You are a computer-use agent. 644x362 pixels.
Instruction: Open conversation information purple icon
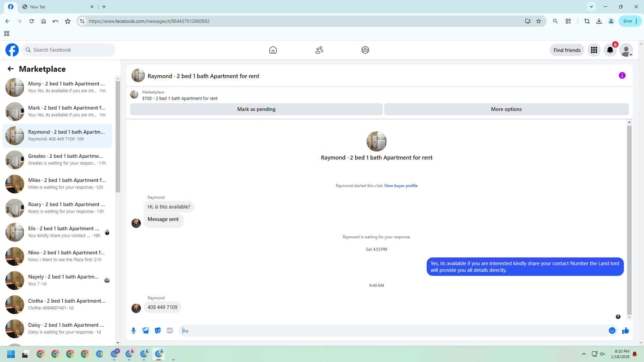tap(622, 76)
